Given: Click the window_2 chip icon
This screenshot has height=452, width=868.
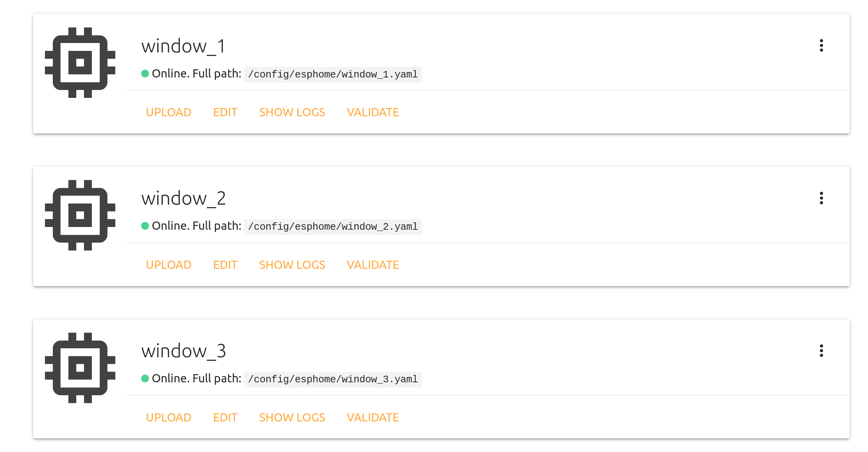Looking at the screenshot, I should pos(80,215).
